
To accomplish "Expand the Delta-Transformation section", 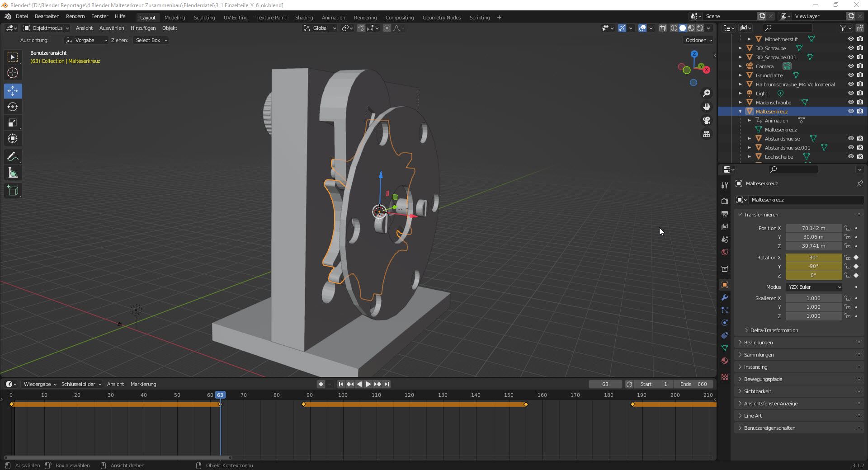I will pos(774,330).
